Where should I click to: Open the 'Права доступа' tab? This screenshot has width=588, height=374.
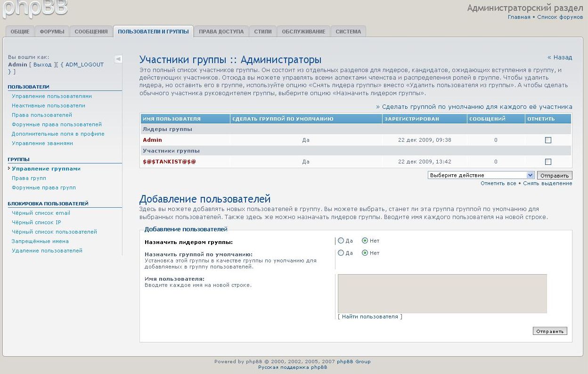pyautogui.click(x=221, y=32)
